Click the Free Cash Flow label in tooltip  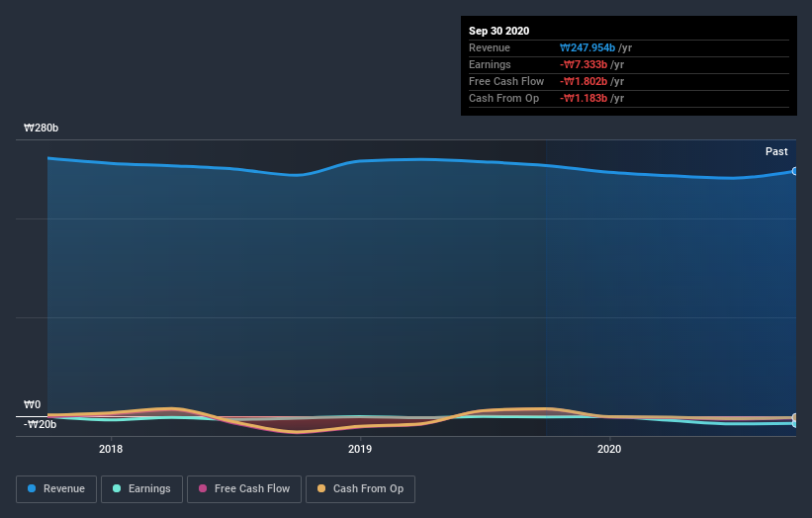[x=506, y=81]
